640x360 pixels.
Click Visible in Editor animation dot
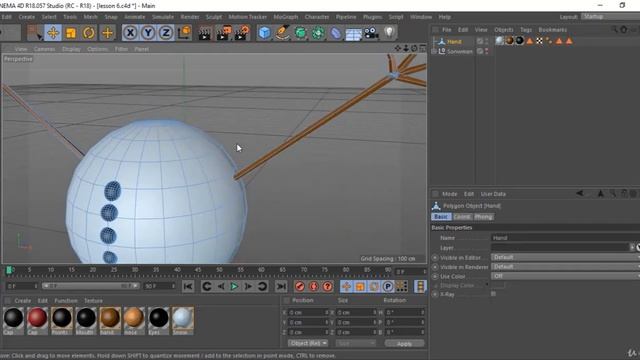[435, 258]
